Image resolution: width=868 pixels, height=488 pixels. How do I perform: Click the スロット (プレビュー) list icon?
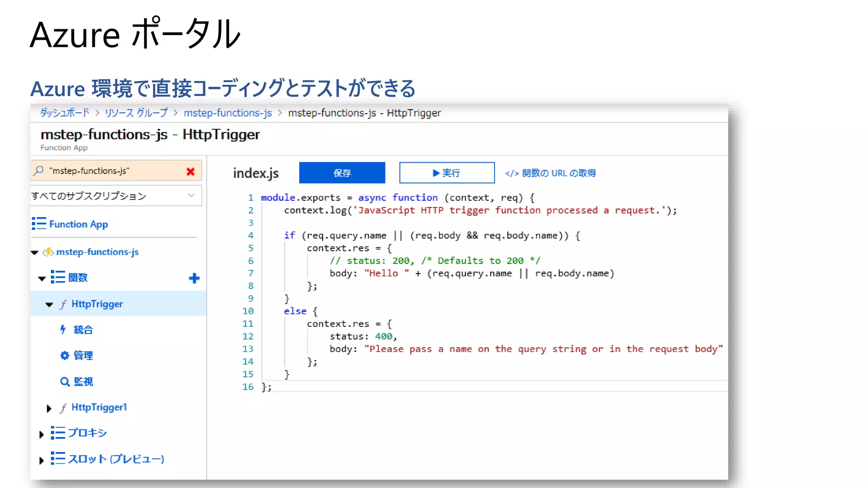coord(58,458)
